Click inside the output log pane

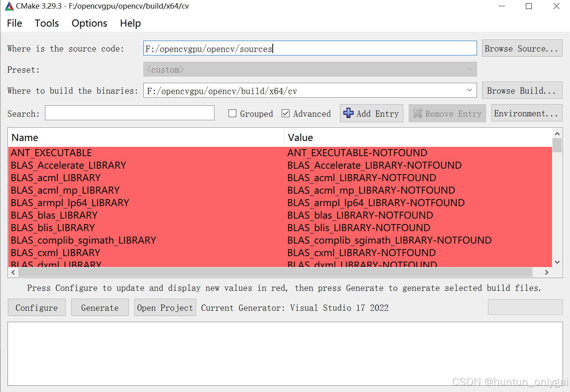(285, 354)
